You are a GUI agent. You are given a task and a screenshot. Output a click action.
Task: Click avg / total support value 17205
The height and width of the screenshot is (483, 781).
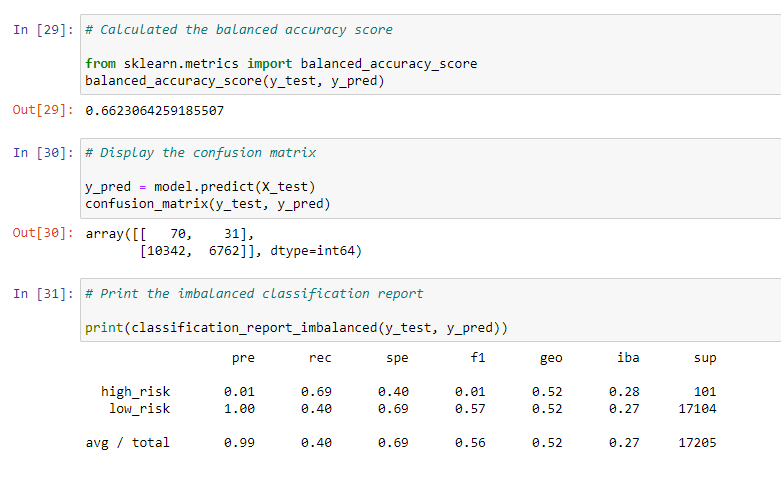click(697, 443)
